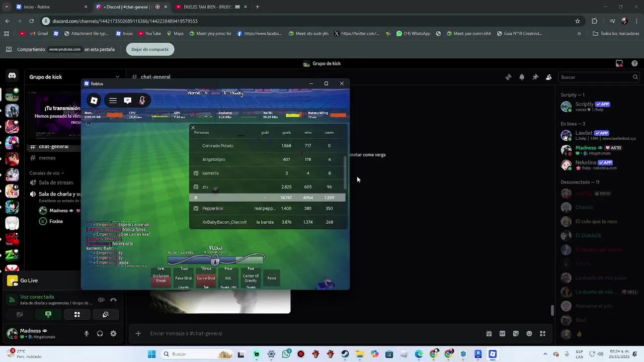Open GIF picker in message bar
This screenshot has width=644, height=362.
tap(502, 333)
